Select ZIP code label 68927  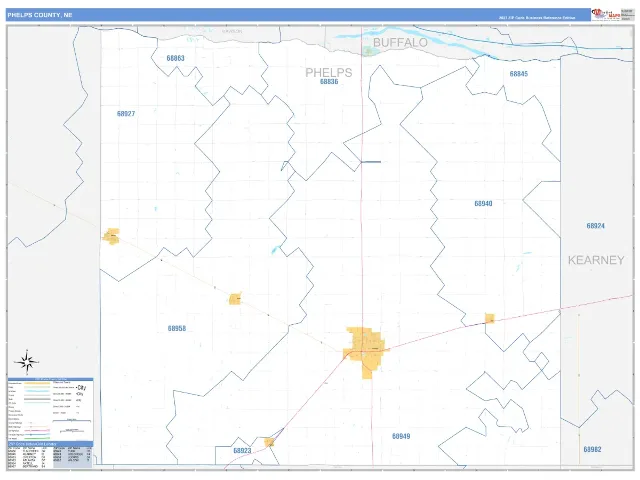(126, 114)
